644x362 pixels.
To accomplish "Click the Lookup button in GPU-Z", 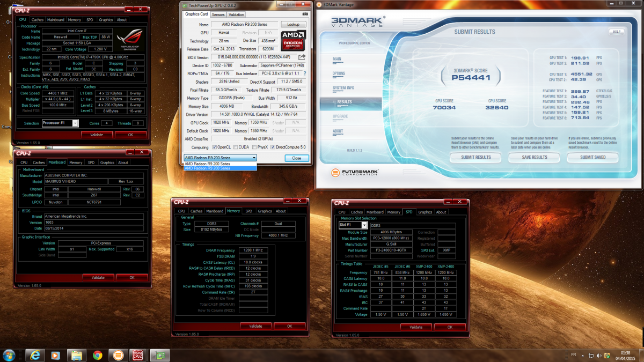I will (294, 25).
